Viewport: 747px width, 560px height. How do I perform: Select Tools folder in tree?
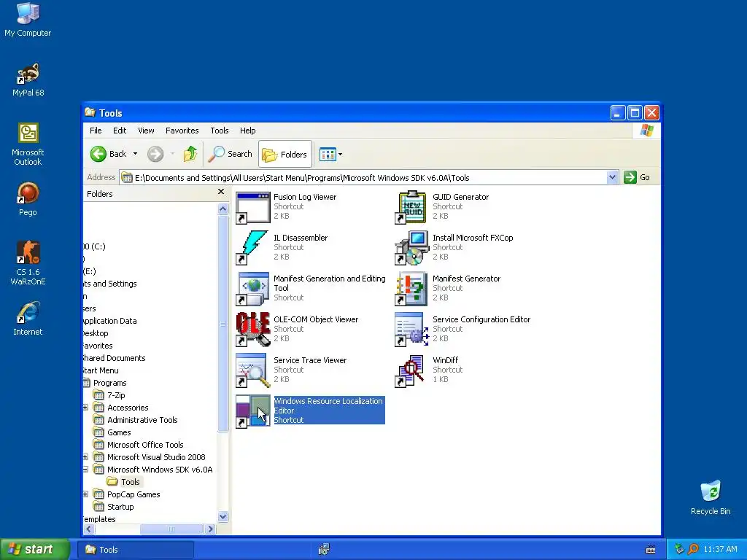(x=124, y=482)
